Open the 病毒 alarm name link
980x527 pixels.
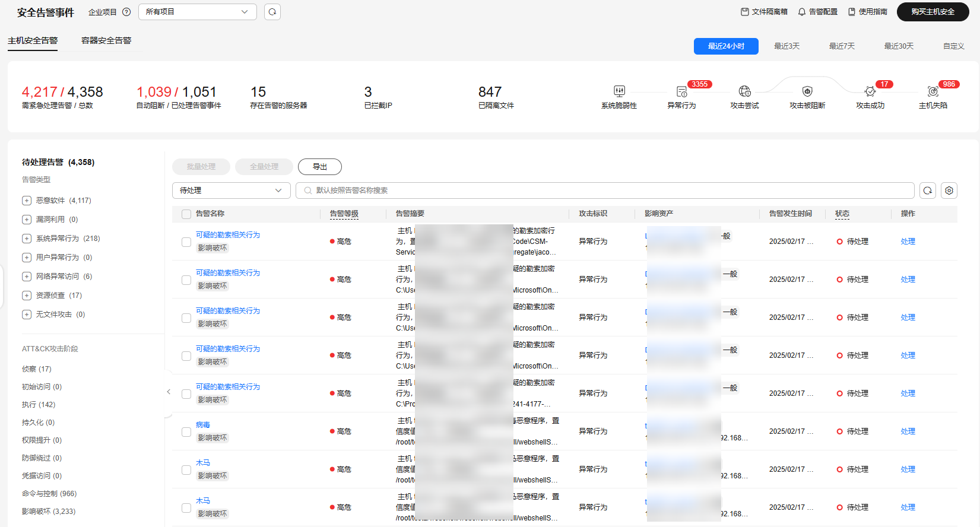[x=203, y=425]
